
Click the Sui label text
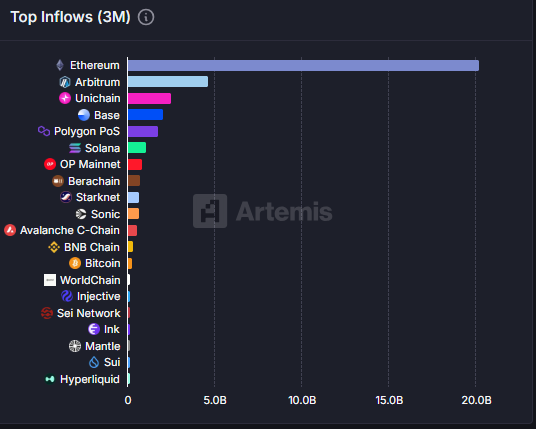(112, 362)
